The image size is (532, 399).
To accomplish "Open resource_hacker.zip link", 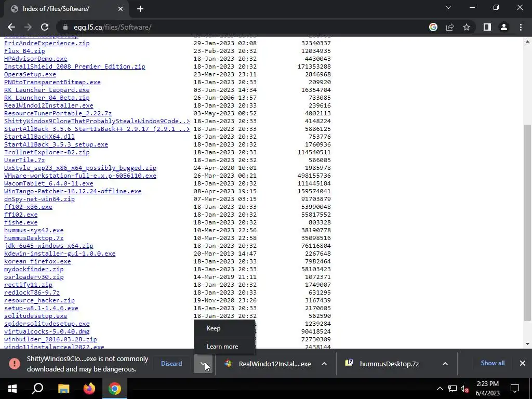I will coord(39,301).
